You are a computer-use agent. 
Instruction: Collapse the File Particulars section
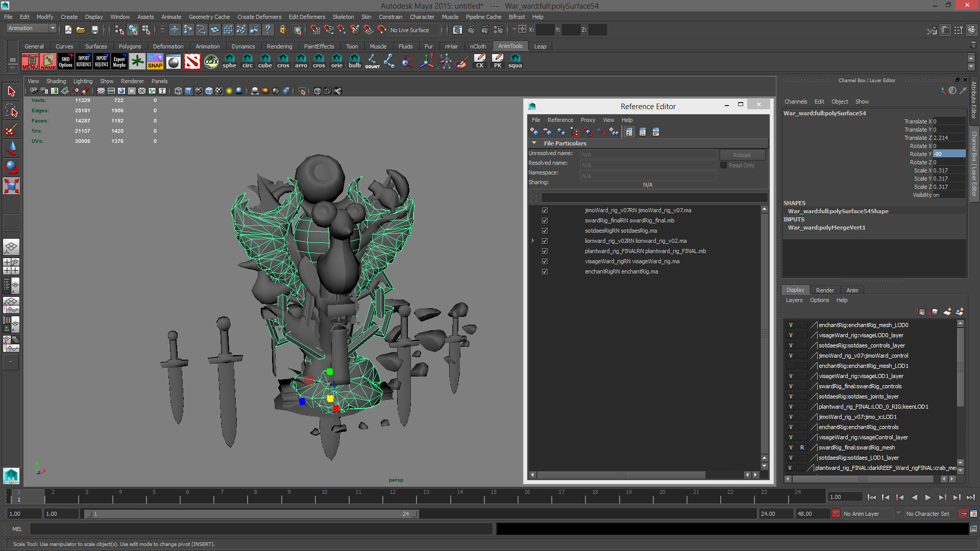[x=534, y=143]
